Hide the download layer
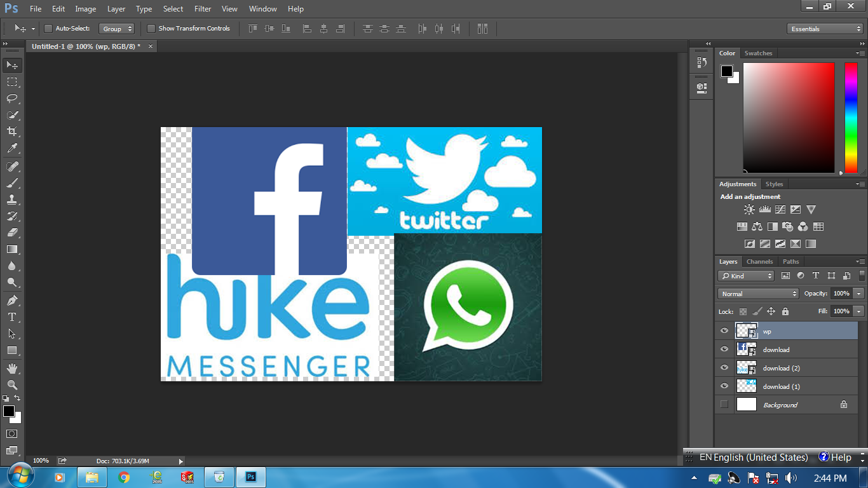This screenshot has width=868, height=488. point(724,349)
